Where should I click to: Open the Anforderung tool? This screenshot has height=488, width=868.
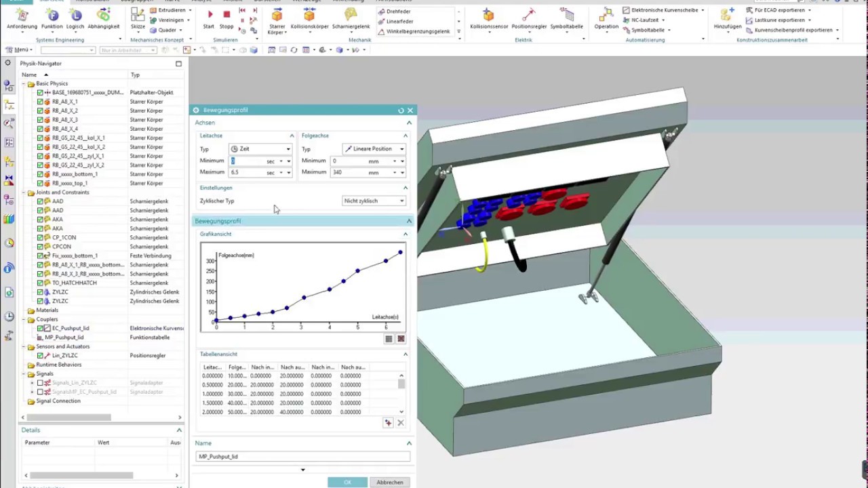22,19
